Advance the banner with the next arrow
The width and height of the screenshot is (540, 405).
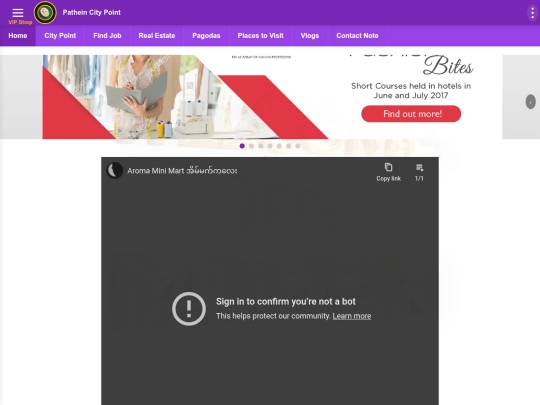click(x=530, y=102)
